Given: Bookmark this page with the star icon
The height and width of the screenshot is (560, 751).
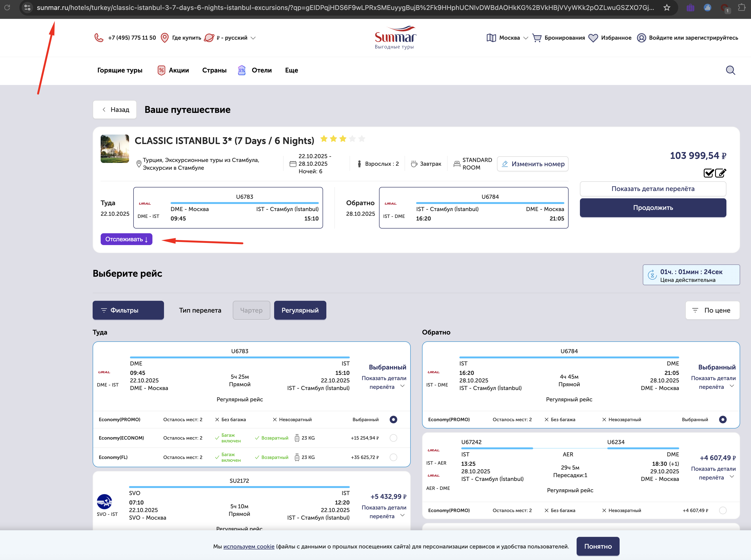Looking at the screenshot, I should 667,8.
